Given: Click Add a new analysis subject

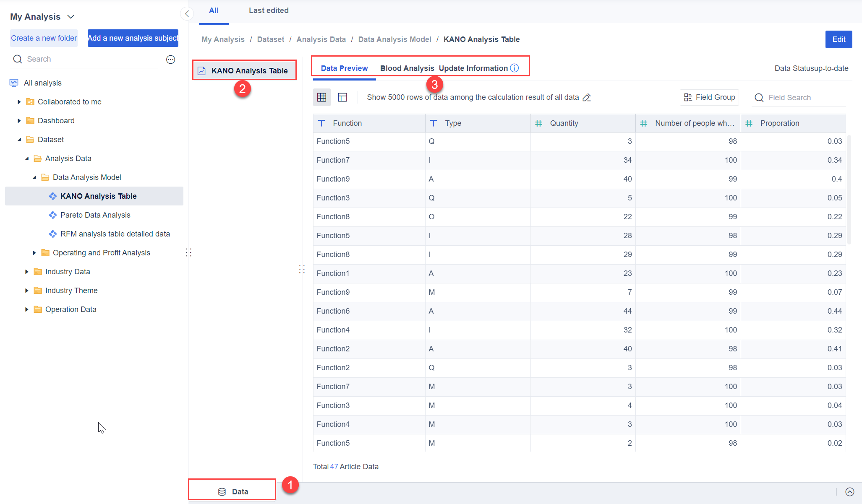Looking at the screenshot, I should pos(133,38).
